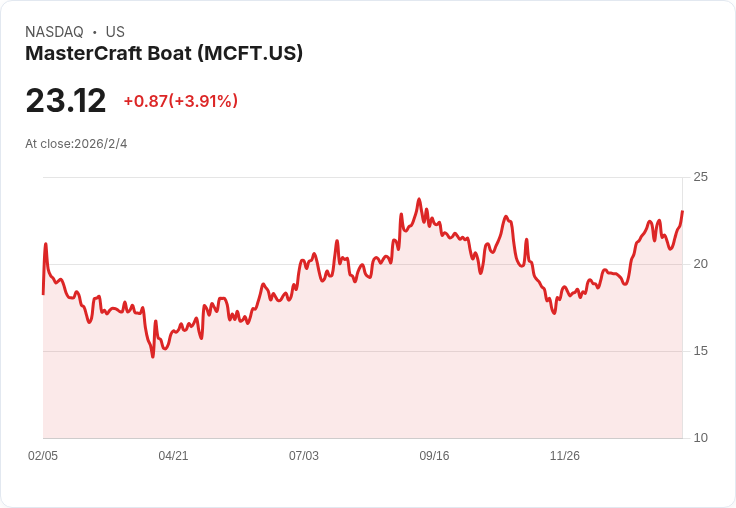
Task: Click the 25 label on y-axis
Action: click(x=701, y=177)
